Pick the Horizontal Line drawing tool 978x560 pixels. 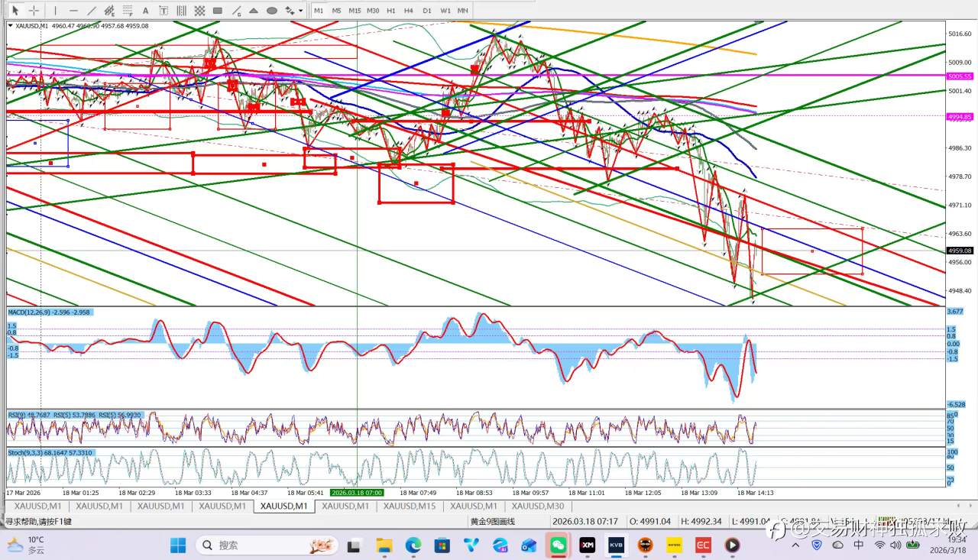[73, 11]
